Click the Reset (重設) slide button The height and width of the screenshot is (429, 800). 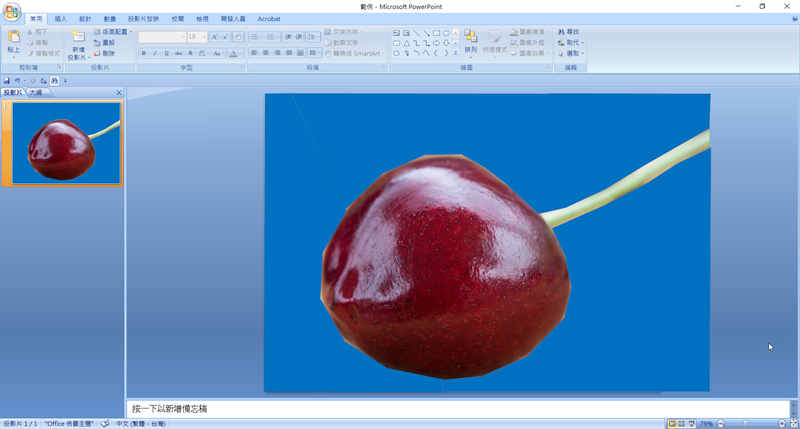(108, 43)
